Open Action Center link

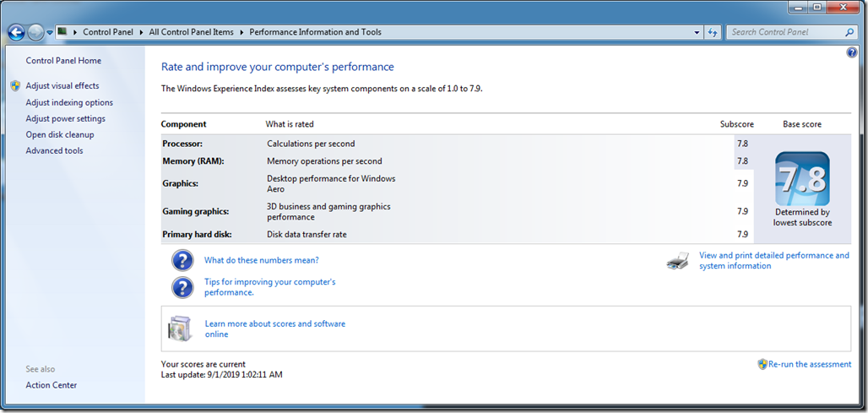click(x=52, y=385)
